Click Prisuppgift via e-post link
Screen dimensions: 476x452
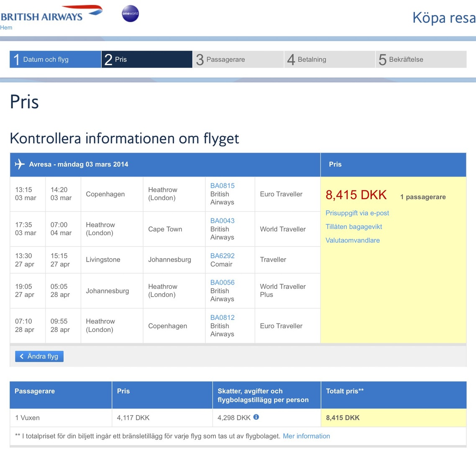(x=357, y=213)
